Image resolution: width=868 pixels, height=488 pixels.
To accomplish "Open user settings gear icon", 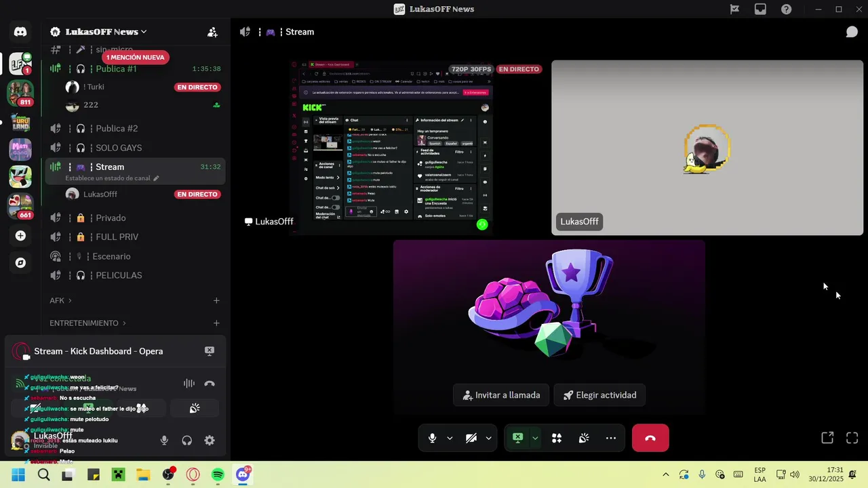I will 210,441.
